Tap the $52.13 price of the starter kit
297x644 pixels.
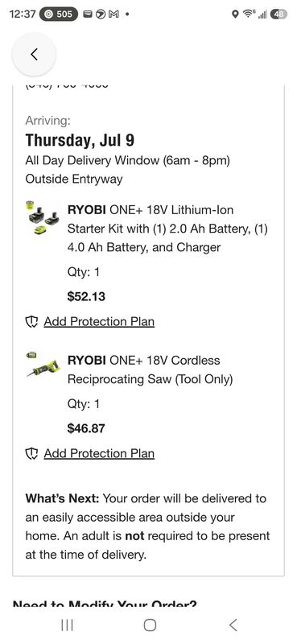tap(86, 296)
